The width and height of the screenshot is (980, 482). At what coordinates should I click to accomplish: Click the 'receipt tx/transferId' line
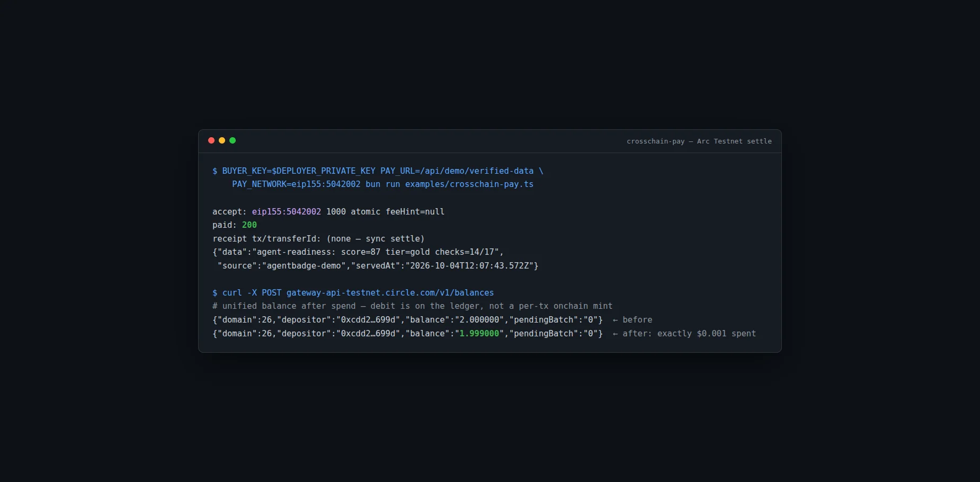[x=318, y=239]
